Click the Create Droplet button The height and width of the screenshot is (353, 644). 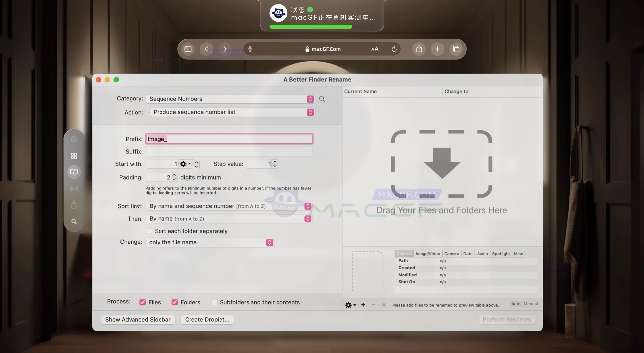tap(207, 320)
